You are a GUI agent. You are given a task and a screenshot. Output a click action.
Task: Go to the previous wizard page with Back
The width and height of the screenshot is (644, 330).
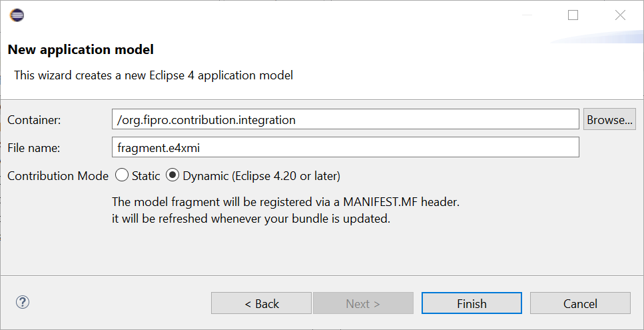[x=261, y=303]
